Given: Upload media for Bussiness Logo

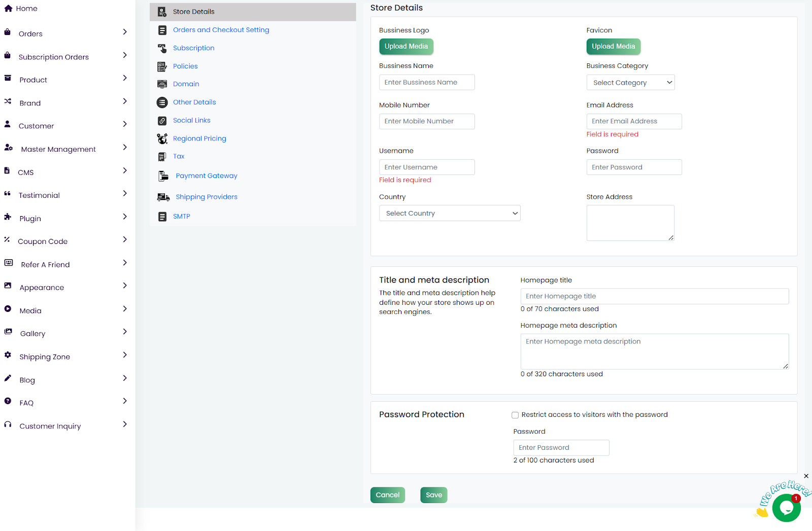Looking at the screenshot, I should coord(406,47).
